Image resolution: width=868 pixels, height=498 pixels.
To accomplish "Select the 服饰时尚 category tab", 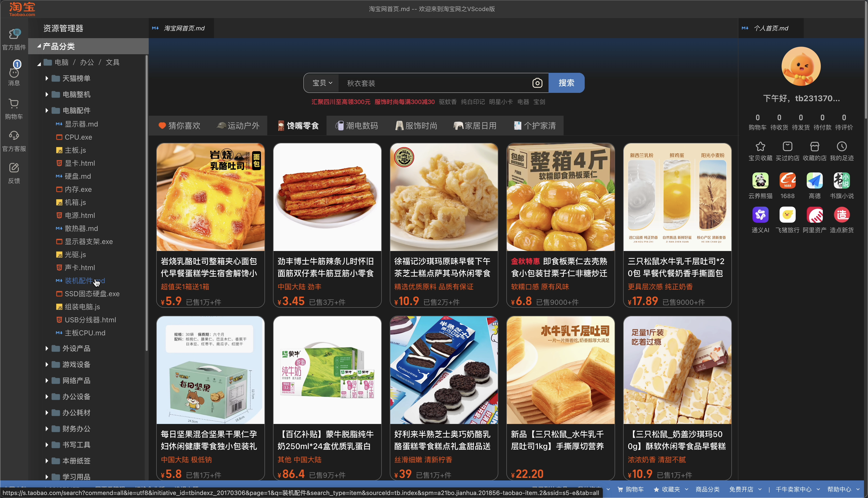I will 416,126.
